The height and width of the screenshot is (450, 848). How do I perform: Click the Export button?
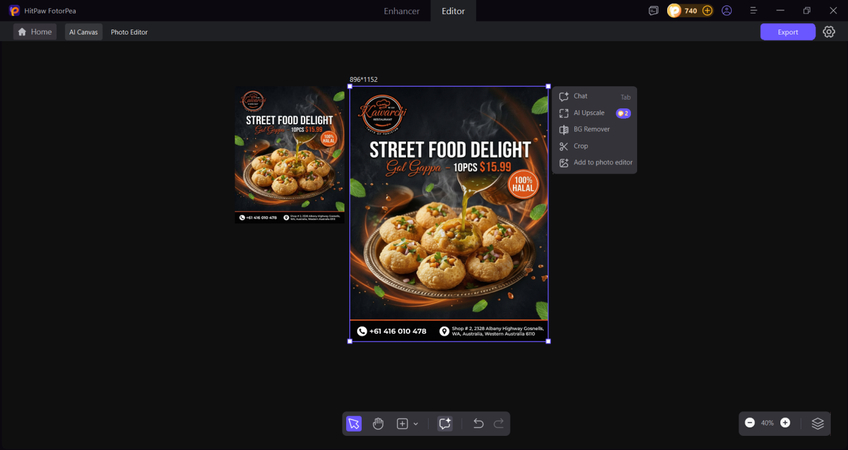(x=787, y=32)
